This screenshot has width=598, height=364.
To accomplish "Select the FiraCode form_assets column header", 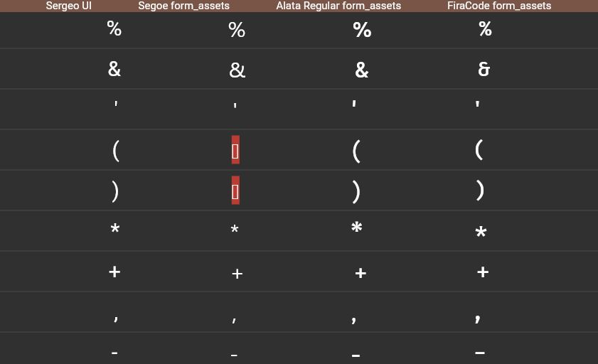I will pyautogui.click(x=499, y=6).
